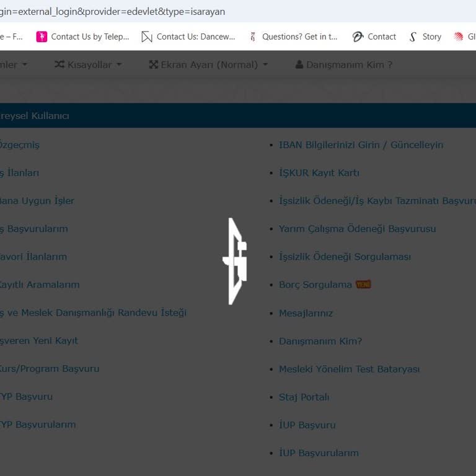Screen dimensions: 476x476
Task: Click the shuffle icon beside Kısayollar
Action: (x=59, y=64)
